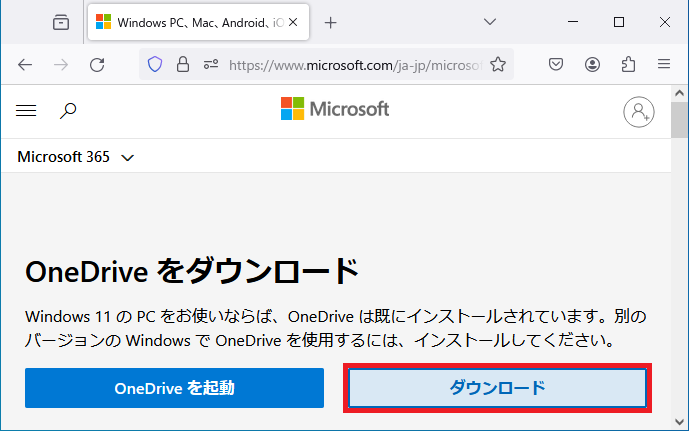Viewport: 689px width, 431px height.
Task: Open the Firefox View icon
Action: click(x=61, y=22)
